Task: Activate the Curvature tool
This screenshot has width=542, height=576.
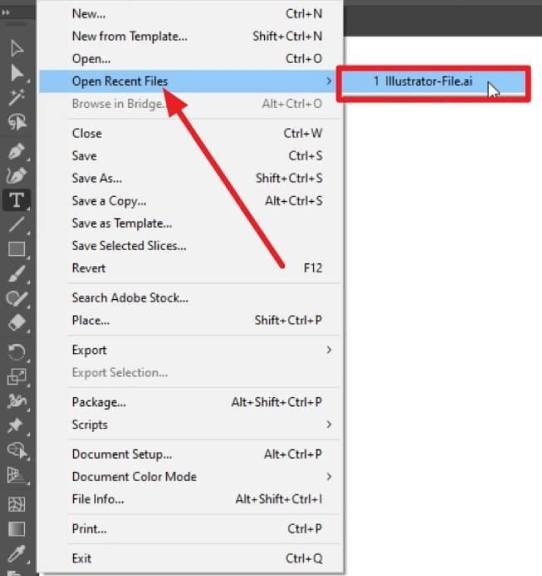Action: pyautogui.click(x=17, y=175)
